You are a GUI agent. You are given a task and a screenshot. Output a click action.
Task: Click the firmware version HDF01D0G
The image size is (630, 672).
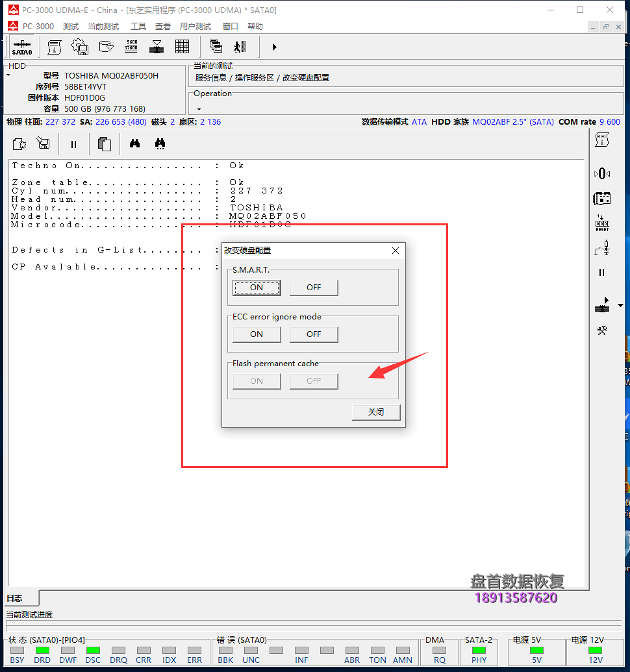click(85, 97)
